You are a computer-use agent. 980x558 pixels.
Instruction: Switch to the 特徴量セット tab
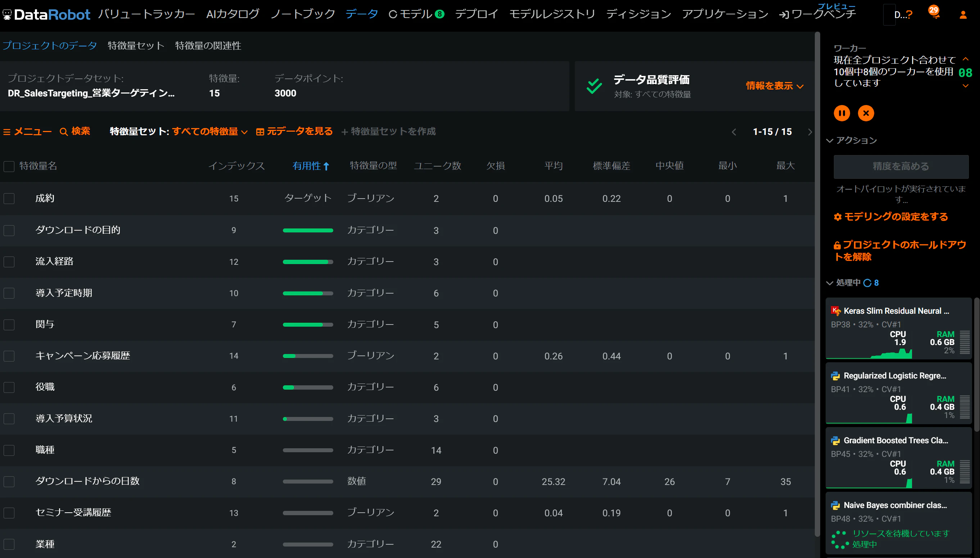(x=136, y=46)
